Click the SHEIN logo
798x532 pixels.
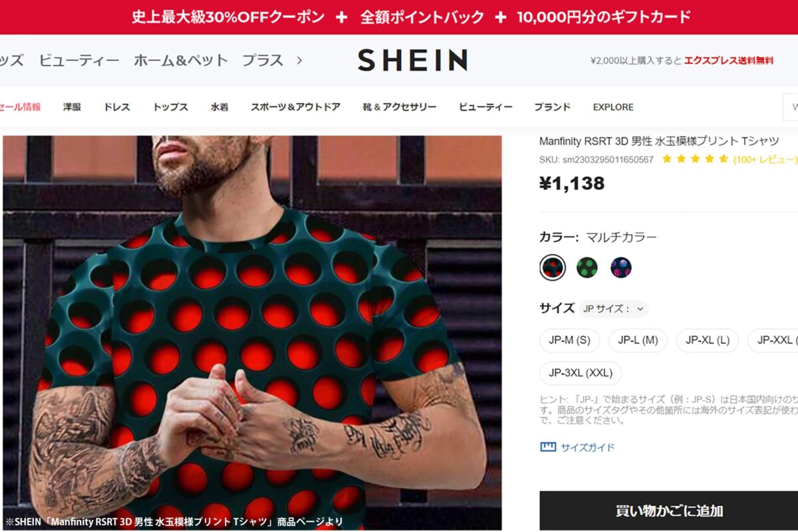click(412, 61)
